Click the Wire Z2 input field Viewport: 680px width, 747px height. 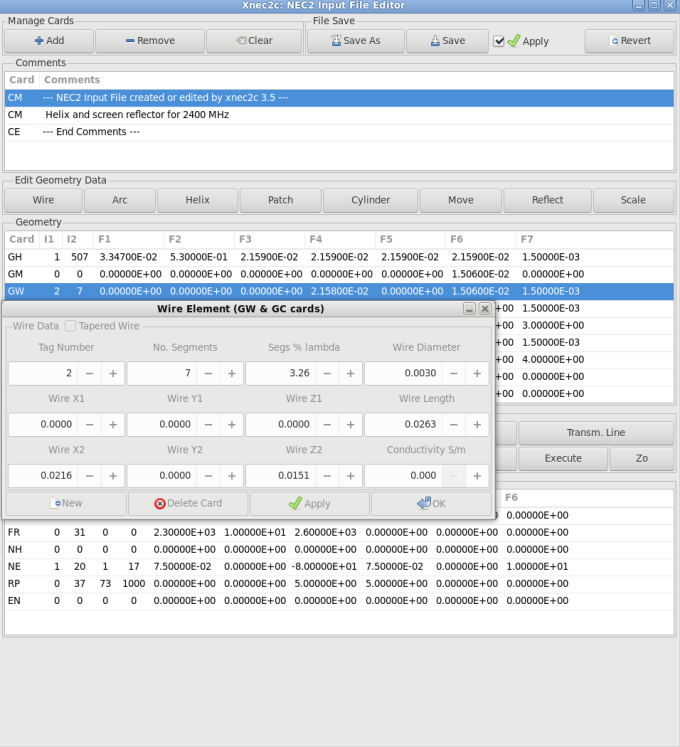tap(280, 476)
